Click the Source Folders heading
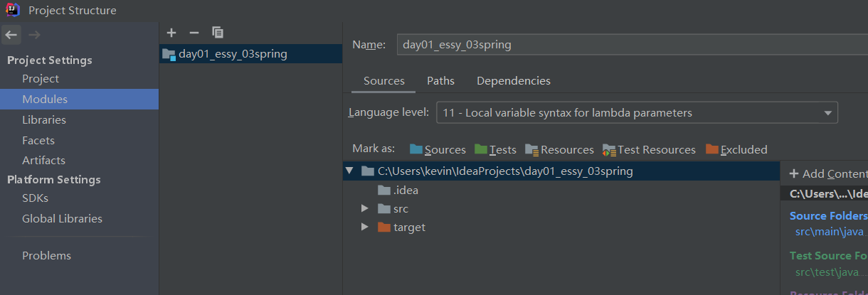868x295 pixels. 829,216
